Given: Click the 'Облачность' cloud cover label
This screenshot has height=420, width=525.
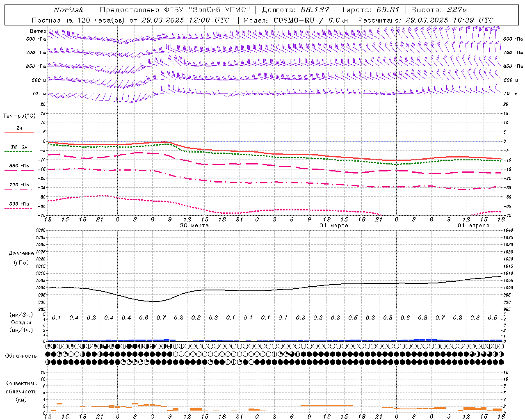Looking at the screenshot, I should coord(21,356).
